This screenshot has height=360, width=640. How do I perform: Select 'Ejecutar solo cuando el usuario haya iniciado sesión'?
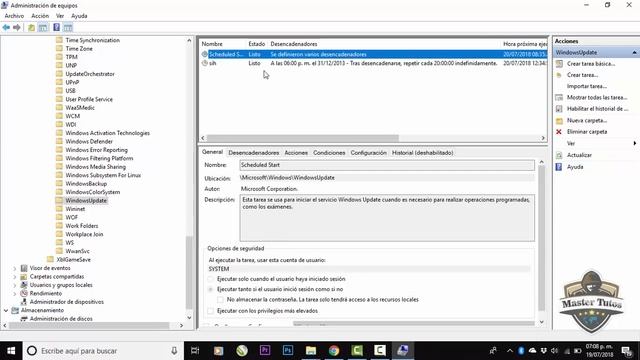pyautogui.click(x=211, y=279)
